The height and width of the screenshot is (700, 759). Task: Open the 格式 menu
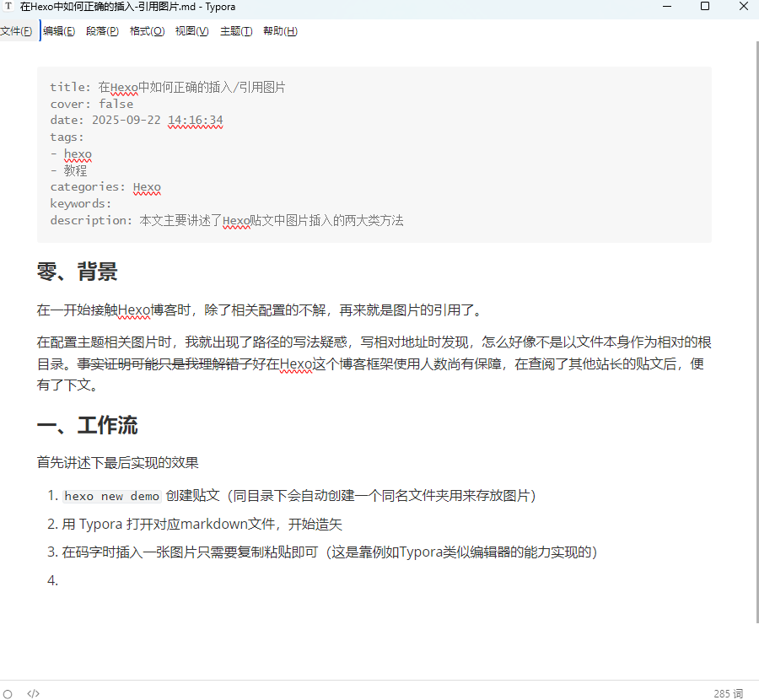coord(147,30)
